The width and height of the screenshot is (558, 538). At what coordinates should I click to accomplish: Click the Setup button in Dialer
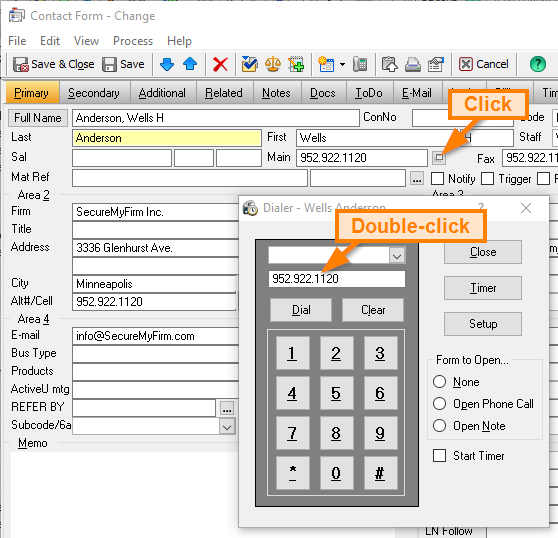click(483, 324)
